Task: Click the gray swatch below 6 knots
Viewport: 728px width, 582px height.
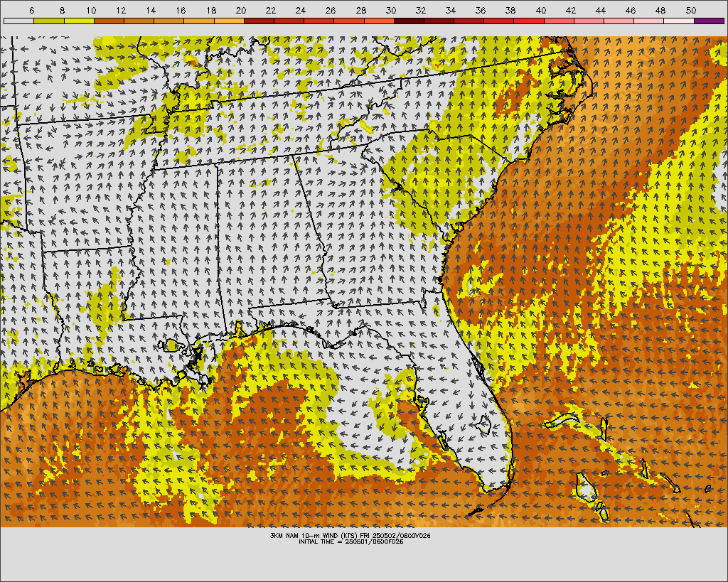Action: click(x=18, y=21)
